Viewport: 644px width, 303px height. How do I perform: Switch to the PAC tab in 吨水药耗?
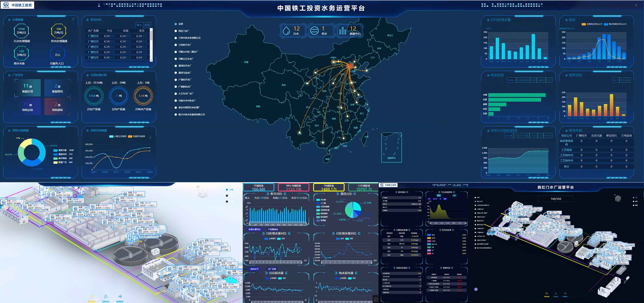coord(549,80)
